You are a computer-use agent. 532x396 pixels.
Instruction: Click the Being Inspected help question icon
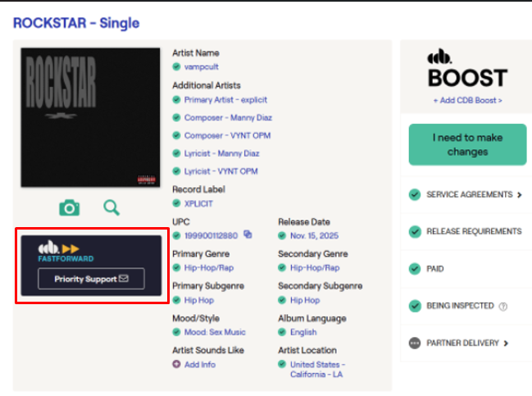click(x=502, y=307)
